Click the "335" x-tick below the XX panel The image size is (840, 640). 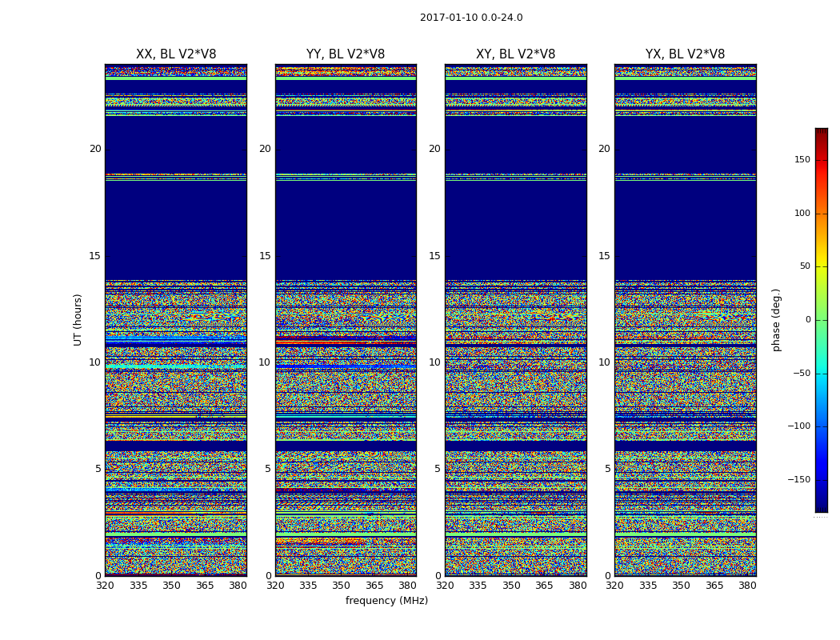(x=138, y=586)
